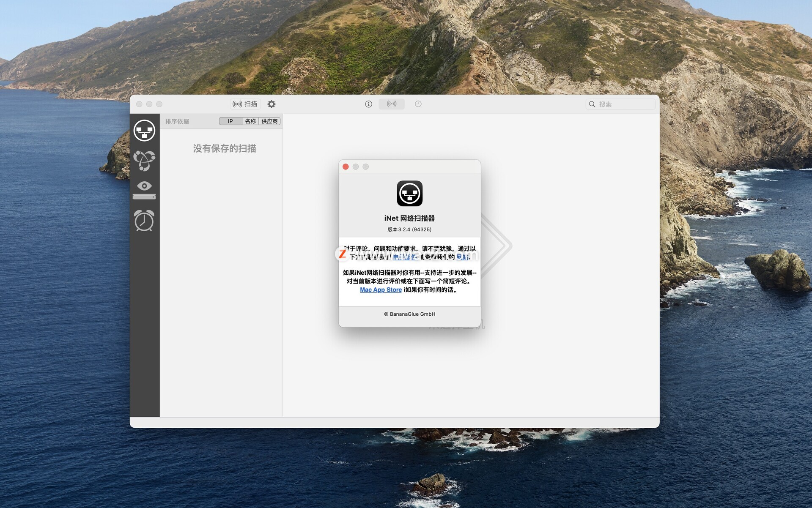Click the info toolbar icon
This screenshot has height=508, width=812.
click(368, 104)
